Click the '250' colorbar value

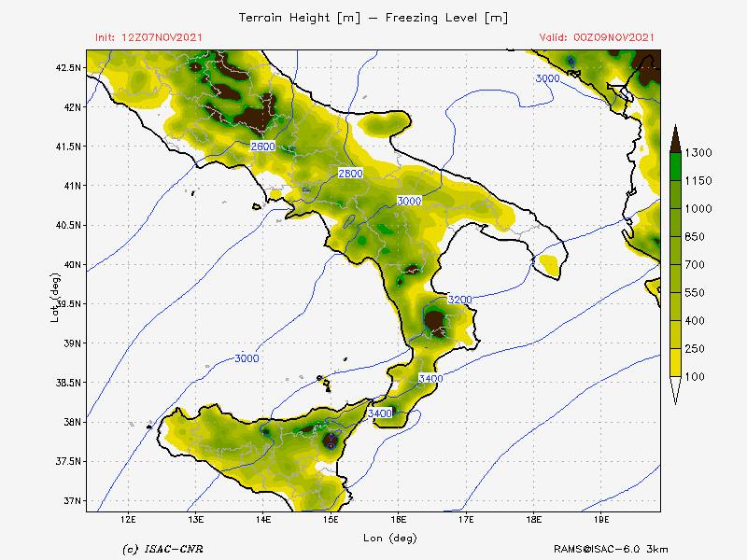(x=695, y=348)
